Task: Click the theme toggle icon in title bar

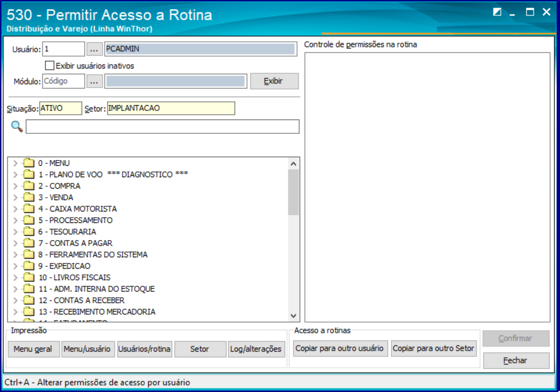Action: click(x=497, y=12)
